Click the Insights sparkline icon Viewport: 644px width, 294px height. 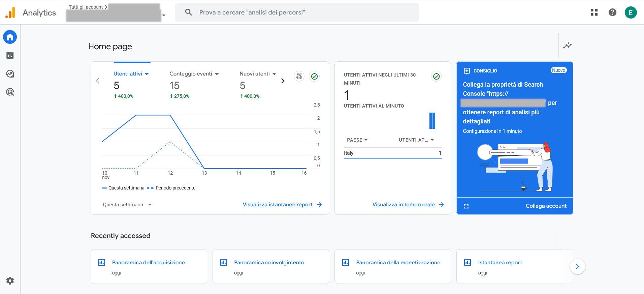[x=567, y=45]
